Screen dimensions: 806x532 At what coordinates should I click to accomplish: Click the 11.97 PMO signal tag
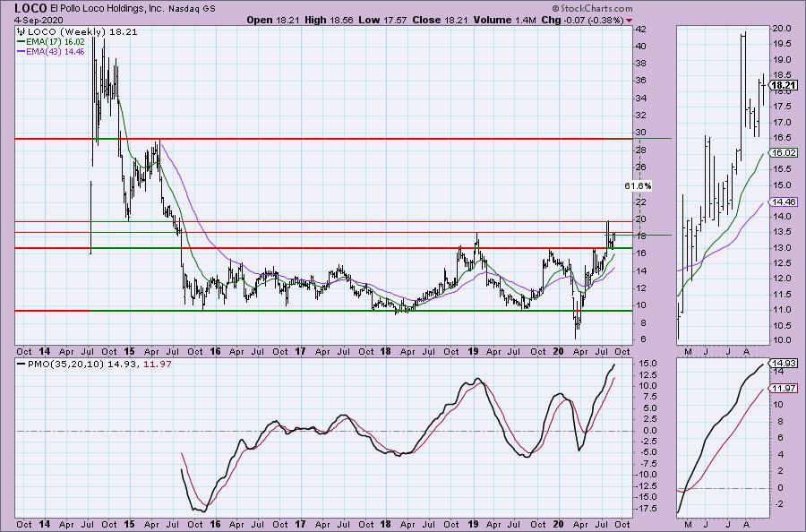[x=784, y=389]
